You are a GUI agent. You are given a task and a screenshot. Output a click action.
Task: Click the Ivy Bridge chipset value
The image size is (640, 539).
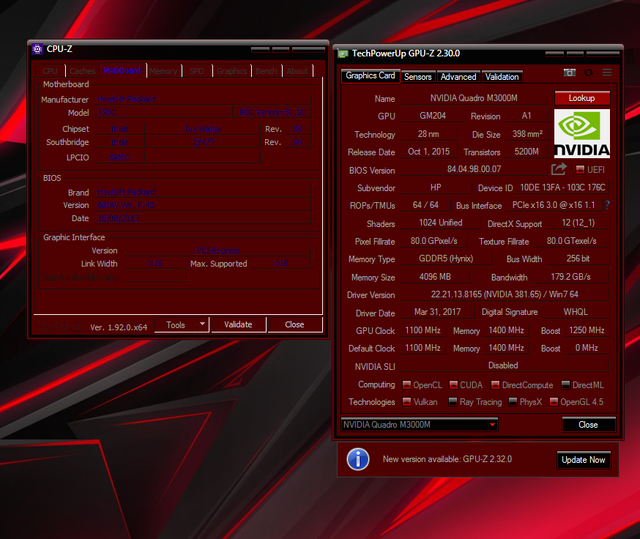pos(202,129)
